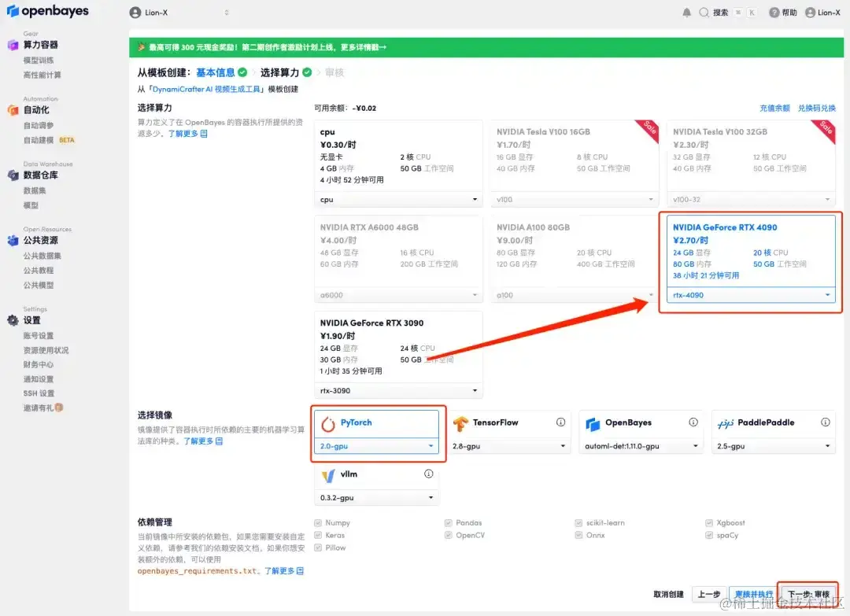850x616 pixels.
Task: Show info for the TensorFlow image
Action: [x=560, y=422]
